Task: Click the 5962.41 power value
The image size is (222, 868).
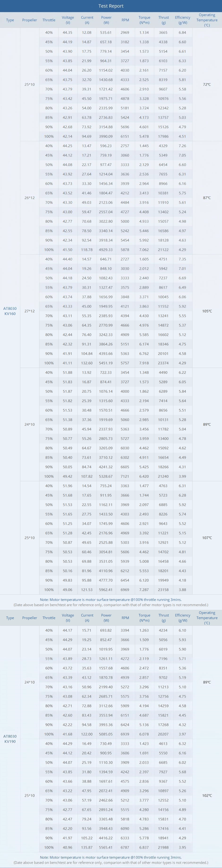Action: click(x=106, y=590)
